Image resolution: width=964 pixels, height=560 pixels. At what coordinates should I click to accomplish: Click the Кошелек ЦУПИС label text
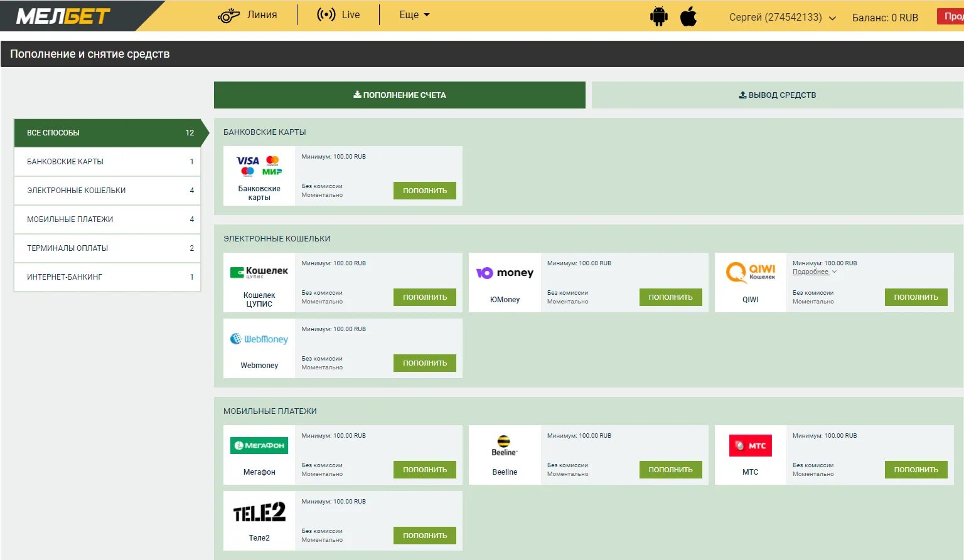[259, 300]
